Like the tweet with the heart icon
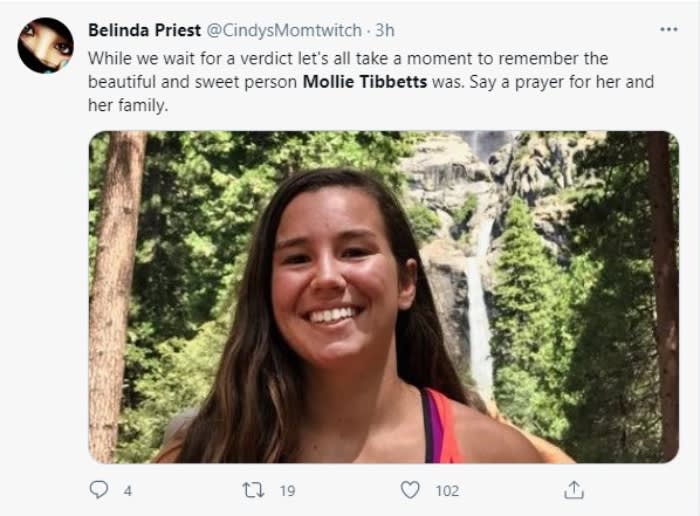This screenshot has width=700, height=516. click(x=410, y=490)
